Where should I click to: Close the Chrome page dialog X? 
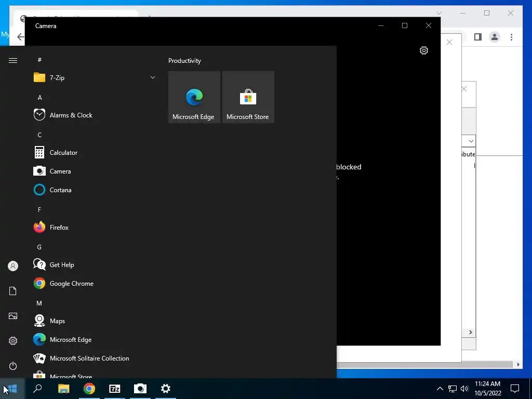pyautogui.click(x=449, y=42)
